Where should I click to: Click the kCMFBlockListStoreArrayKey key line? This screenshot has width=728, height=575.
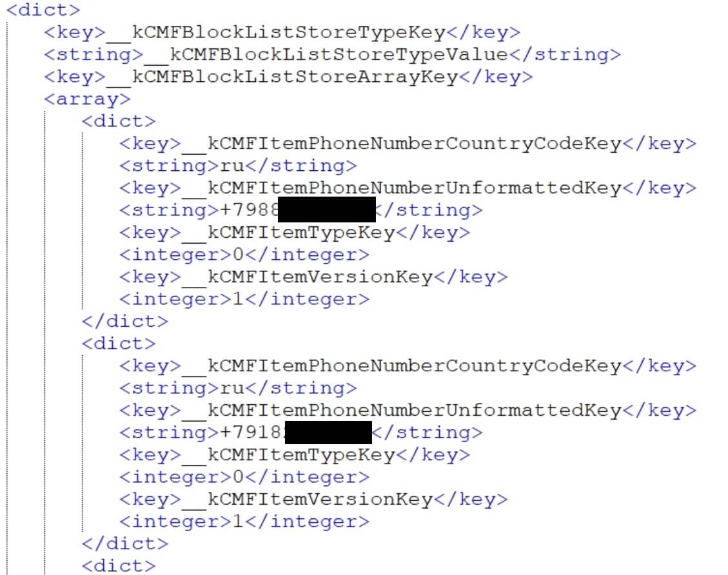tap(288, 77)
